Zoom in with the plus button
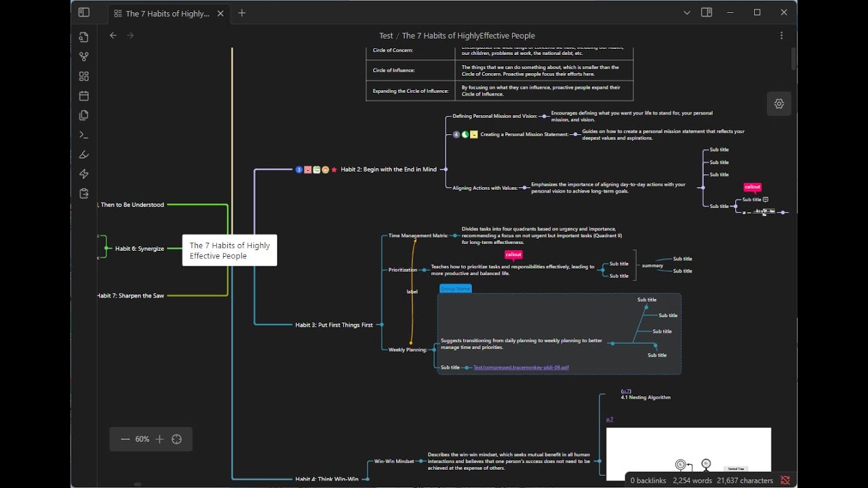This screenshot has width=868, height=488. tap(159, 439)
